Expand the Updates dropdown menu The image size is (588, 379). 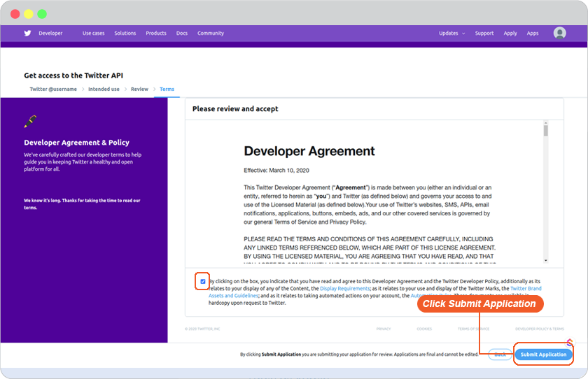pyautogui.click(x=452, y=34)
